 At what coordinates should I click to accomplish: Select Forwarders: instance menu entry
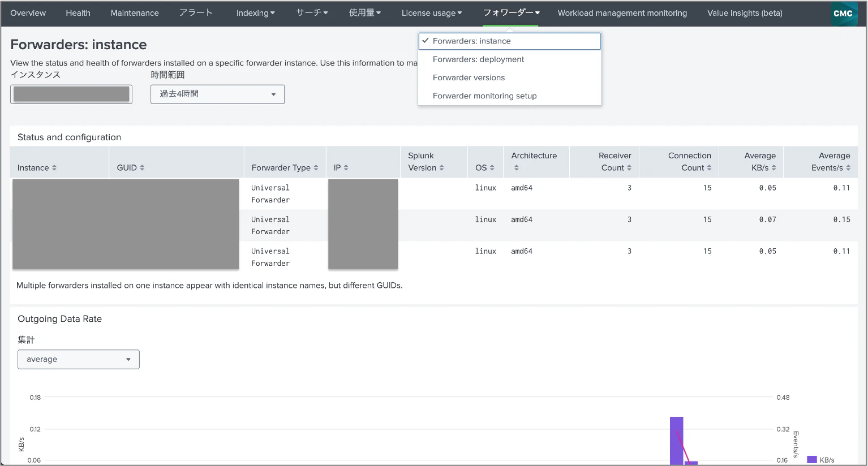[509, 41]
